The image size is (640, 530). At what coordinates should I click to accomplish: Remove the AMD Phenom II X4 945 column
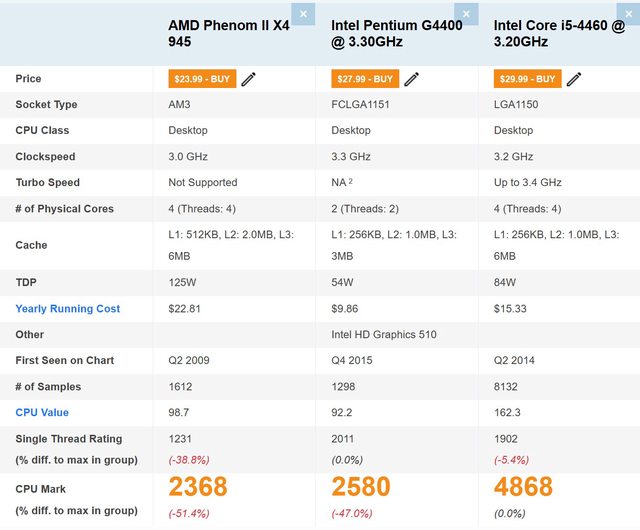(x=304, y=14)
